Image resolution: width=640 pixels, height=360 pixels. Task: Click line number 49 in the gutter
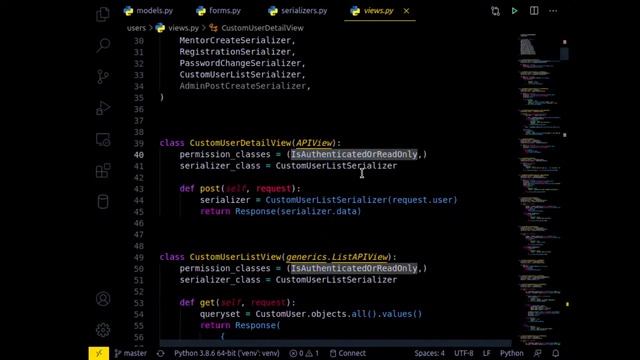pos(139,258)
